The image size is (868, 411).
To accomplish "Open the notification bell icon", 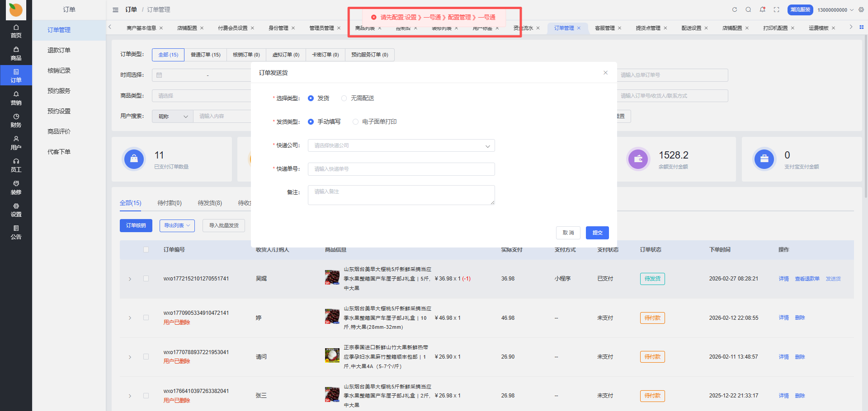I will coord(763,9).
